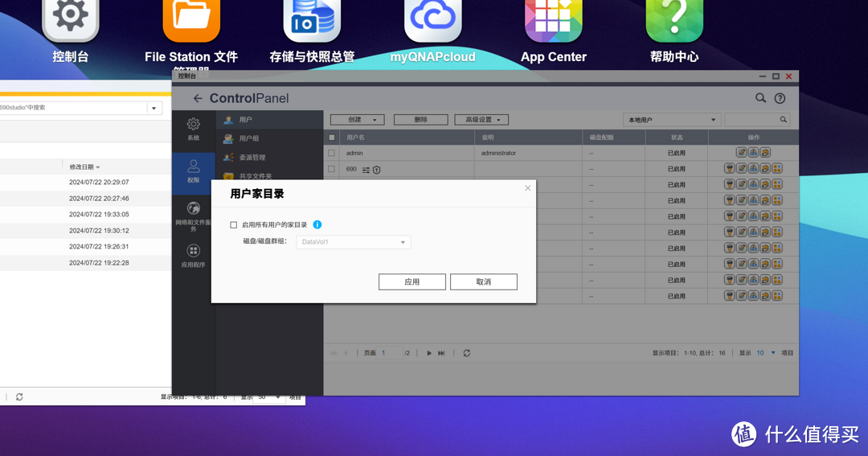The image size is (868, 456).
Task: Click the Control Panel search magnifier icon
Action: pos(760,98)
